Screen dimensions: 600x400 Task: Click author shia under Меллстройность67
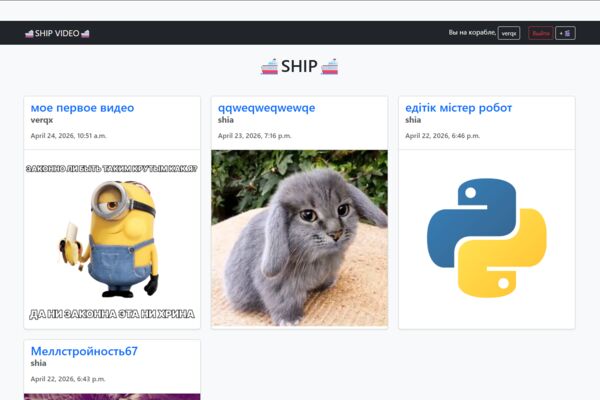coord(38,363)
